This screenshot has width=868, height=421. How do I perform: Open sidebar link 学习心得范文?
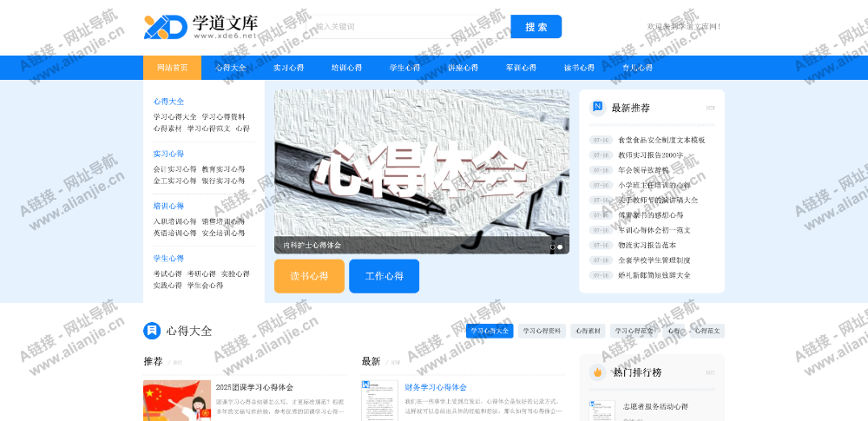pyautogui.click(x=208, y=128)
